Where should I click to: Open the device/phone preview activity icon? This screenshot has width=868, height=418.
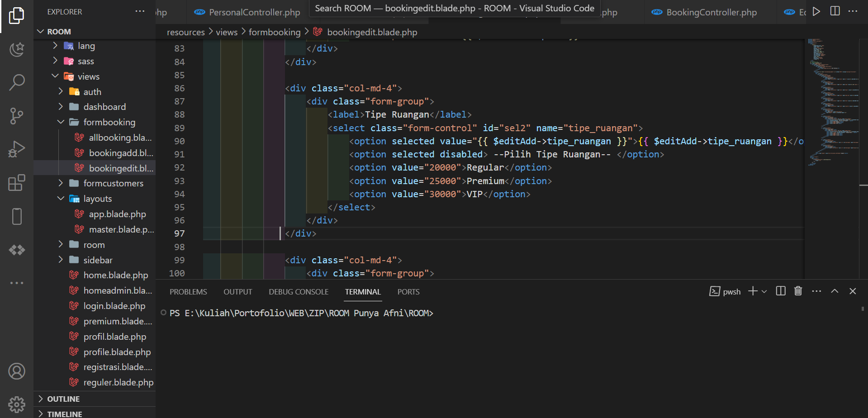pyautogui.click(x=17, y=216)
